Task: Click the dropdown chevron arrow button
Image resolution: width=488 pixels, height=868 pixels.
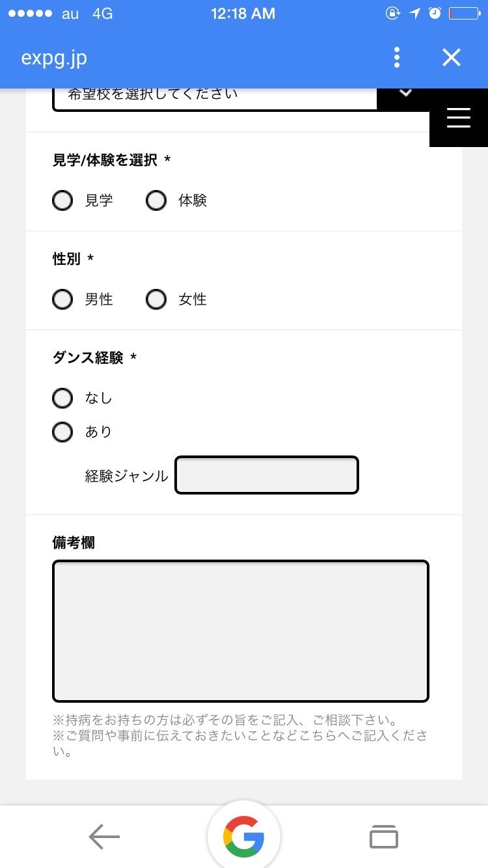Action: [x=405, y=95]
